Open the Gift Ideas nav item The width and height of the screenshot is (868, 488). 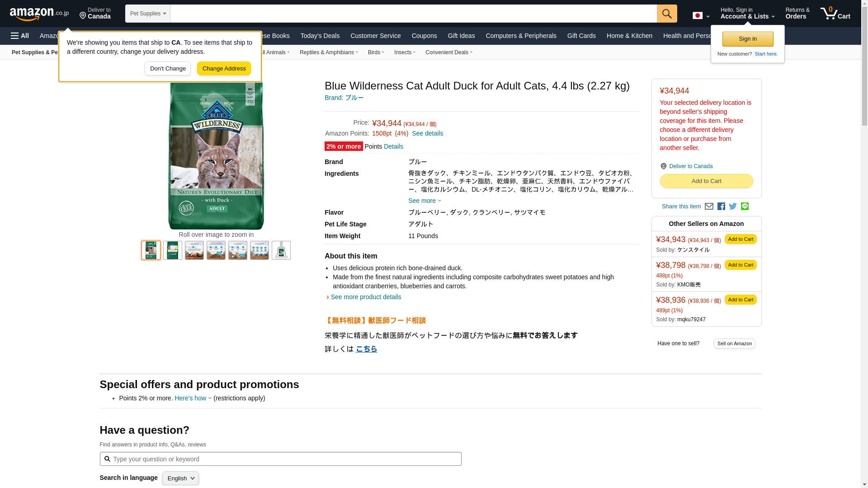click(461, 36)
